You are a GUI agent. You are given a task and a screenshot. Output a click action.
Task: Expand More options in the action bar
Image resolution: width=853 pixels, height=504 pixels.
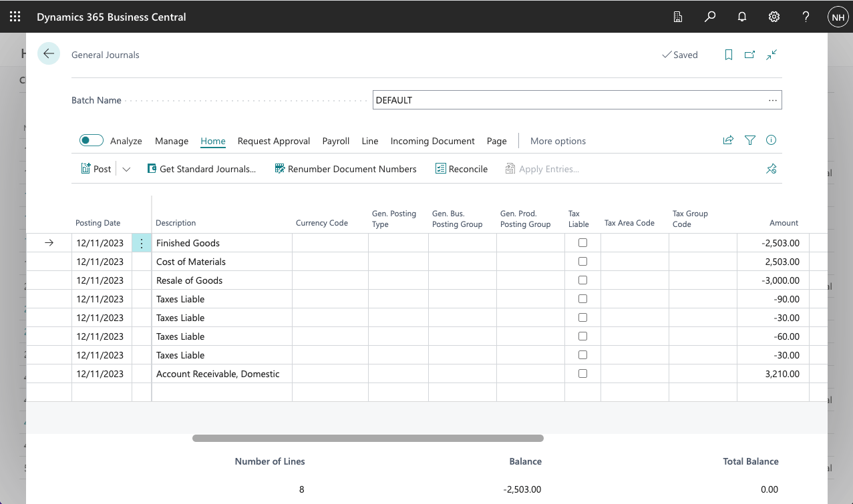(558, 141)
